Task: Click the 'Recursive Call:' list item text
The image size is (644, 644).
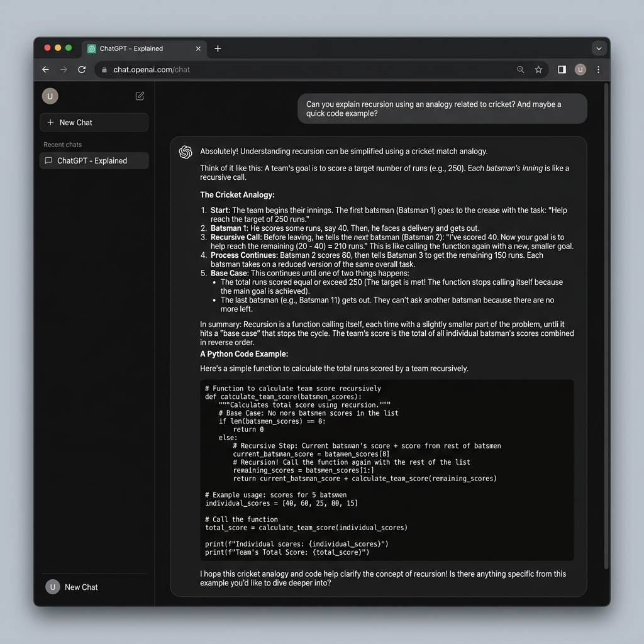Action: pyautogui.click(x=392, y=241)
